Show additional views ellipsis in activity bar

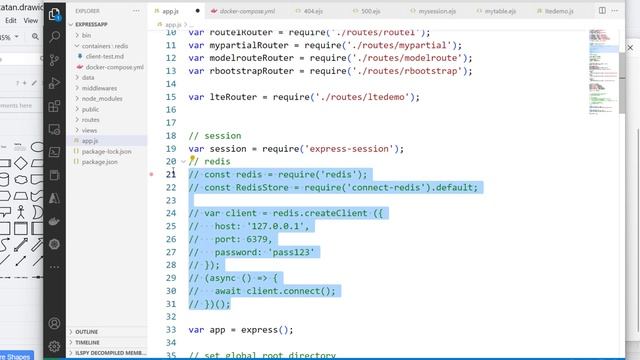coord(54,267)
